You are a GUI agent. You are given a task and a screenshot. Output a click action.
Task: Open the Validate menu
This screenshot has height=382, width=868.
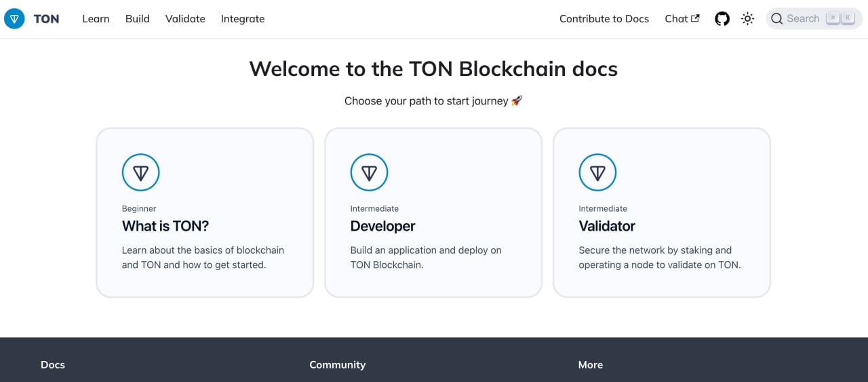185,19
